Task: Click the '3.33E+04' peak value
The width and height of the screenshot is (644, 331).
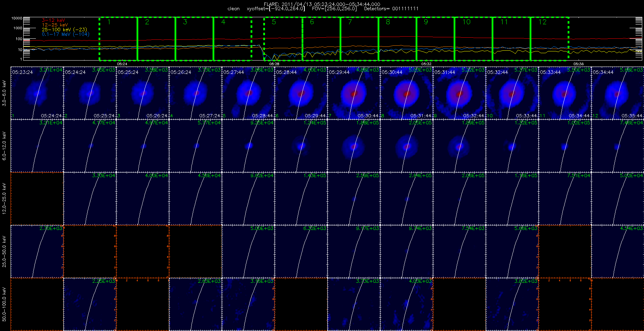Action: pyautogui.click(x=104, y=176)
